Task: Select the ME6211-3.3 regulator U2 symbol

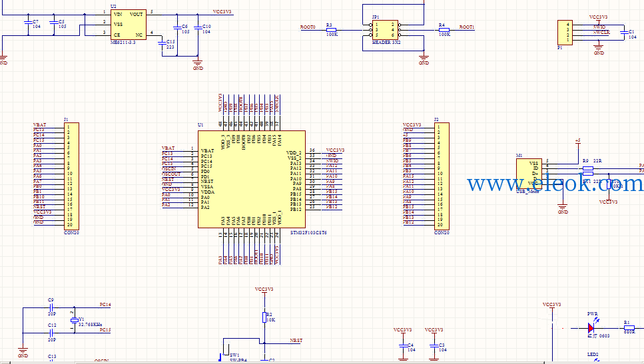Action: click(x=128, y=25)
